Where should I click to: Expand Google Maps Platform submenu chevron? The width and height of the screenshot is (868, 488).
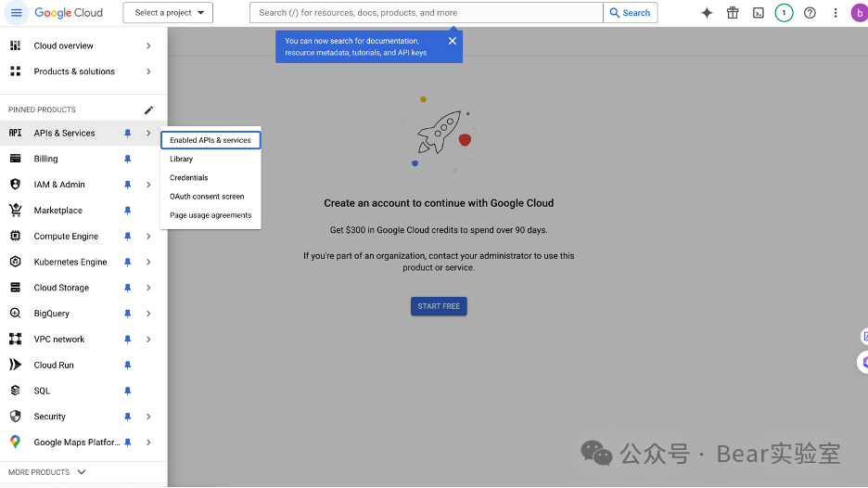tap(148, 442)
